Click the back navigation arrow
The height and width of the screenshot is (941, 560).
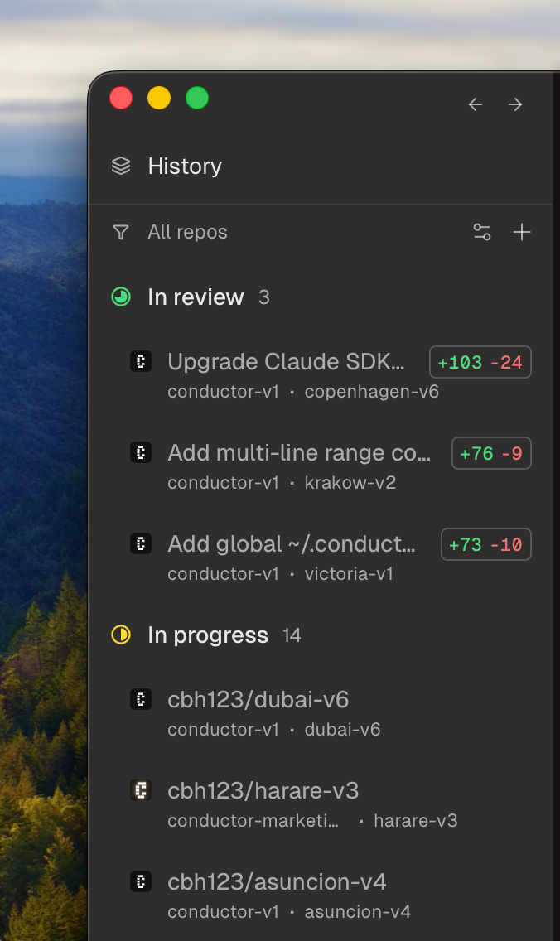tap(476, 104)
